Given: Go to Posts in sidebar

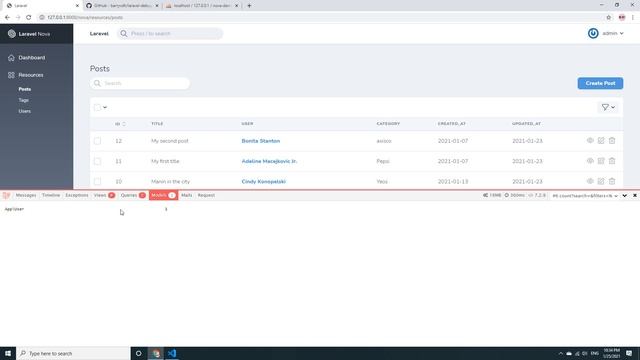Looking at the screenshot, I should coord(24,89).
